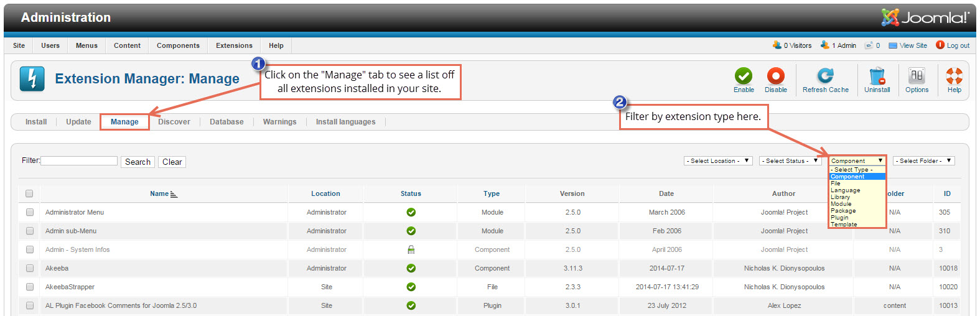Open the Site menu
The image size is (980, 316).
[x=19, y=45]
